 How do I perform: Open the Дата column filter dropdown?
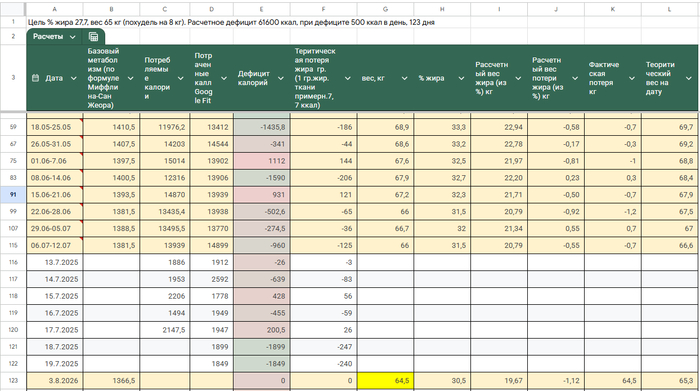click(74, 78)
